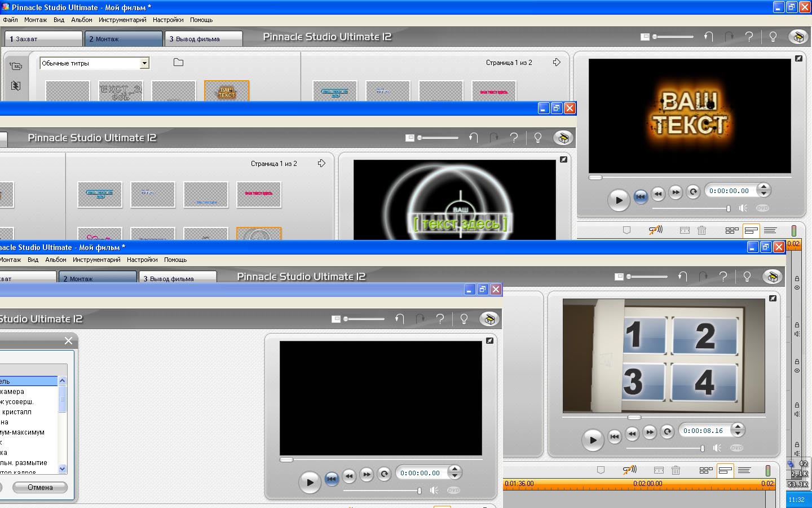The width and height of the screenshot is (812, 508).
Task: Open the toolbox icon above the 'текст здесь' preview
Action: (563, 138)
